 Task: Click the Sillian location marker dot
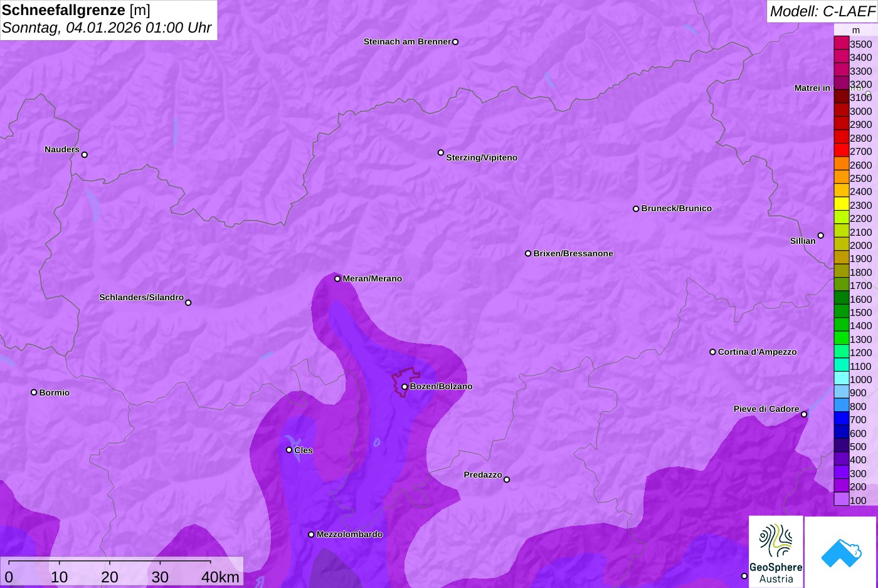coord(821,236)
